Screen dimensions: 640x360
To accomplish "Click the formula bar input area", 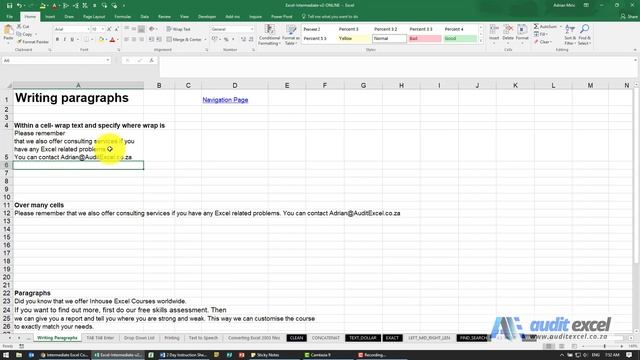I will point(396,67).
